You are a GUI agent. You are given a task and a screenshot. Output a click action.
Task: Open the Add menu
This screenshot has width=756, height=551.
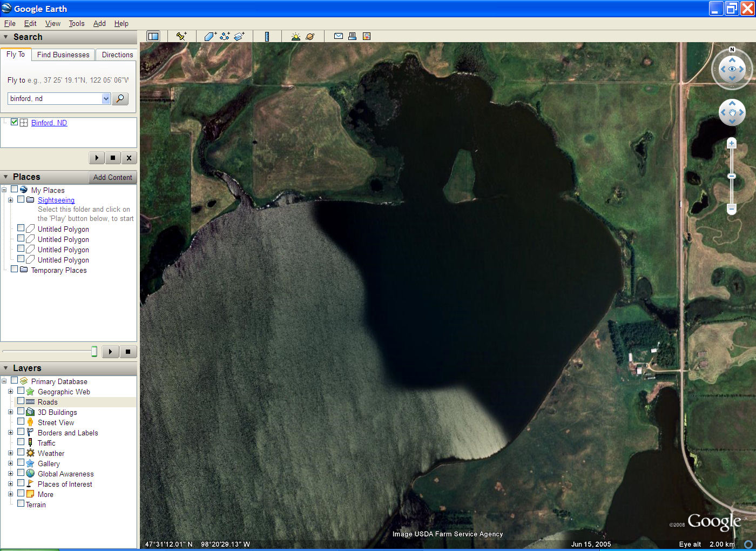coord(99,23)
